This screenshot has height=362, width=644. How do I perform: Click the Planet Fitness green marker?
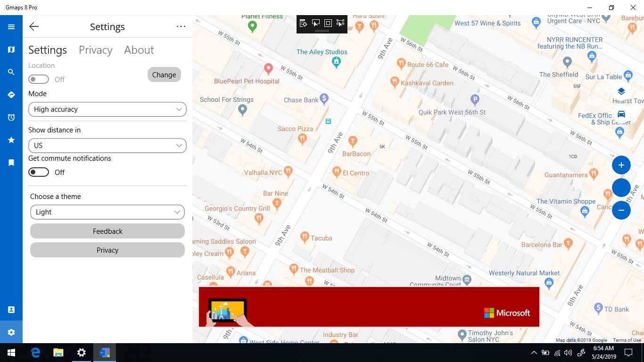tap(252, 26)
